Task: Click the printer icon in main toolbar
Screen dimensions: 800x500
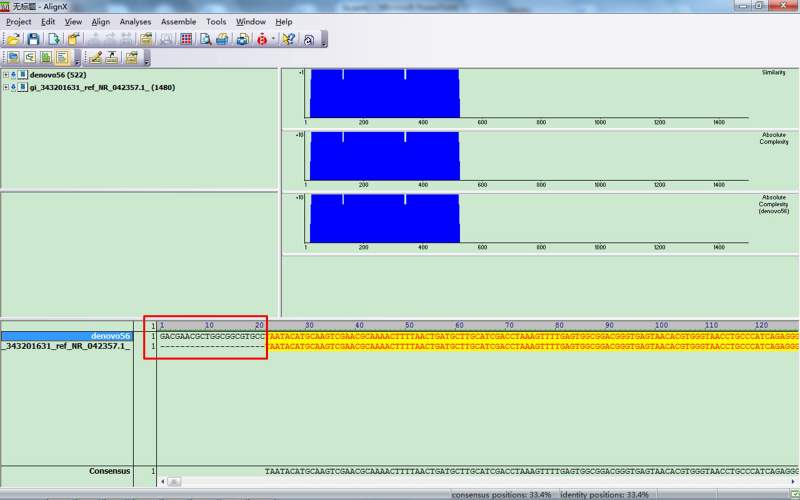Action: [x=222, y=39]
